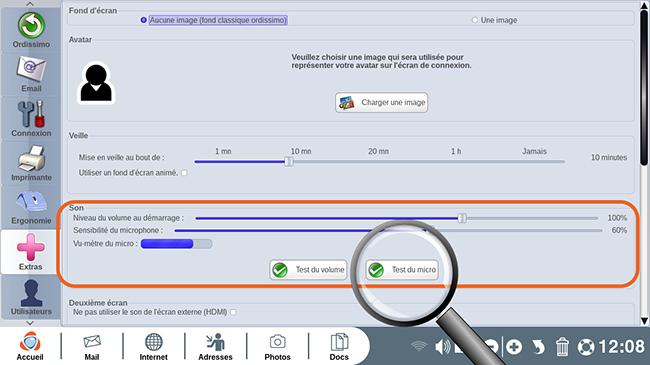Select the Connexion tools icon
The height and width of the screenshot is (365, 650).
tap(31, 119)
